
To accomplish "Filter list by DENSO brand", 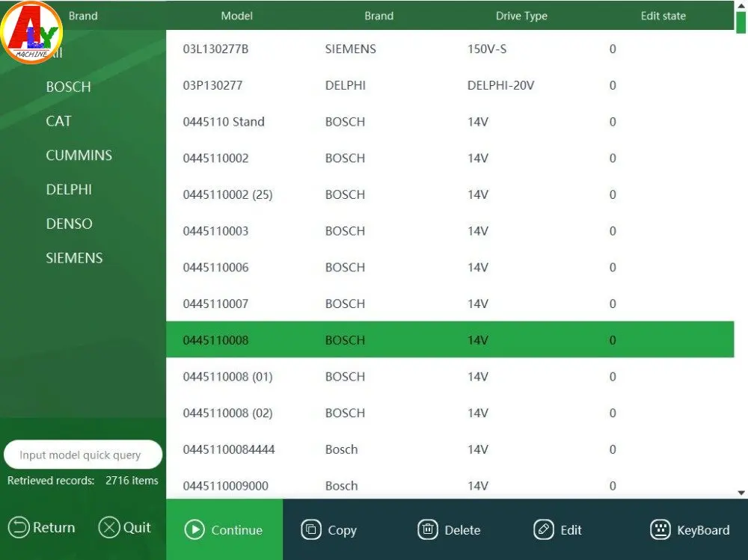I will point(69,224).
